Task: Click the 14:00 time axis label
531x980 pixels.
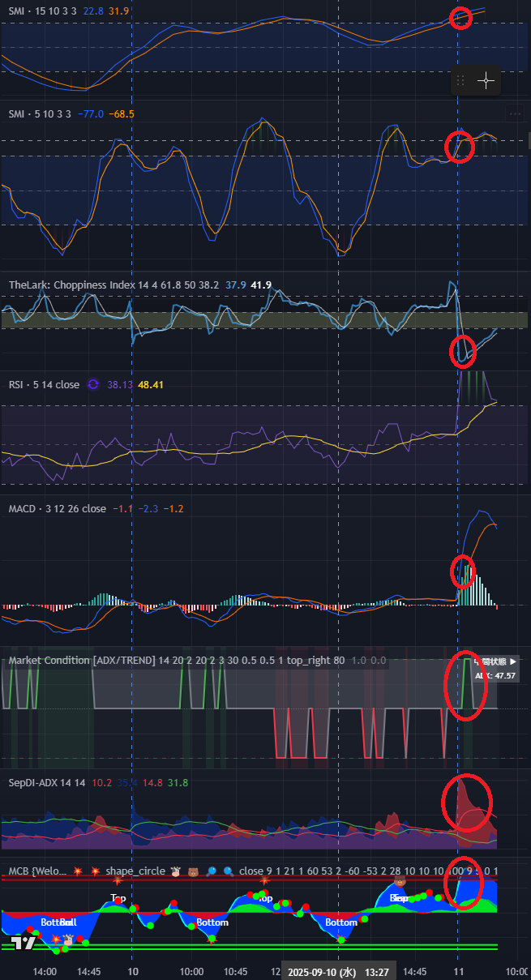Action: tap(44, 971)
